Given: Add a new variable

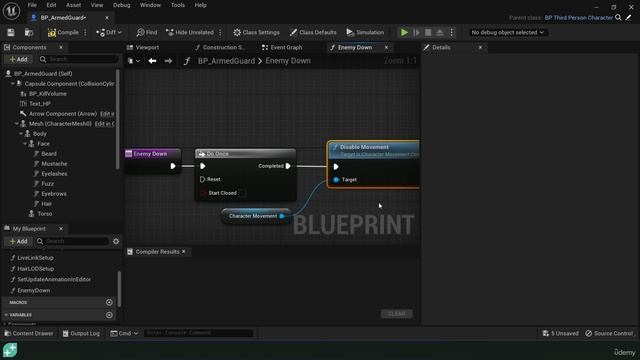Looking at the screenshot, I should (109, 315).
